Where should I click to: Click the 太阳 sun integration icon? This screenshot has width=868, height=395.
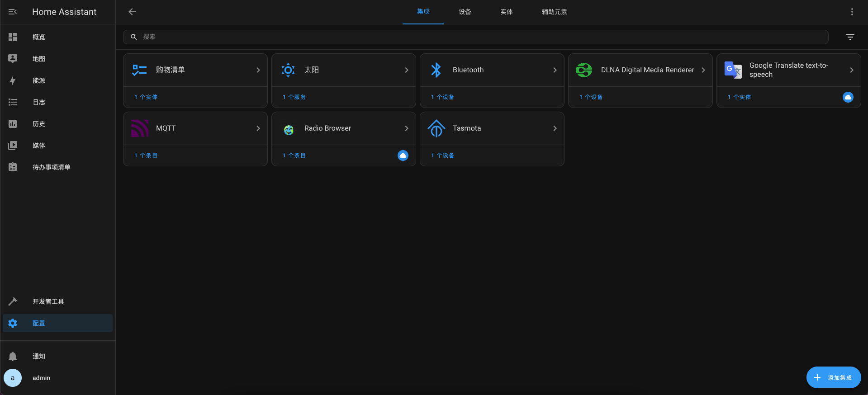point(288,70)
